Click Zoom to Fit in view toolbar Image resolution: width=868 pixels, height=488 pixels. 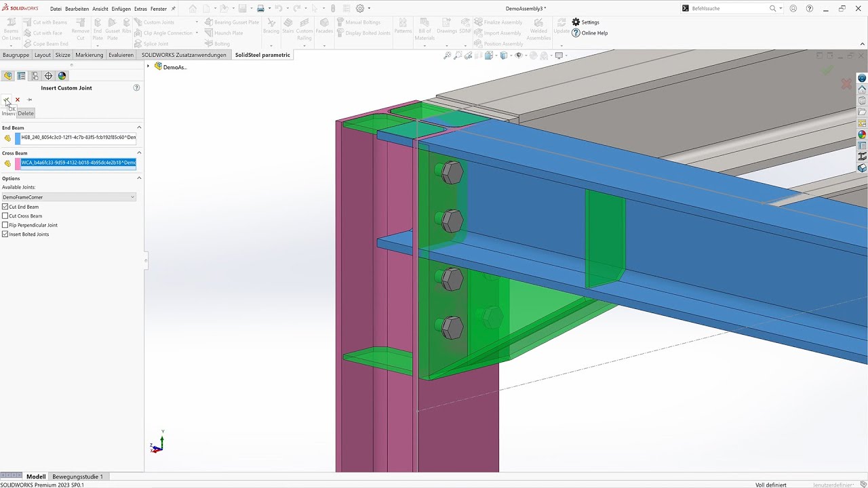click(447, 56)
